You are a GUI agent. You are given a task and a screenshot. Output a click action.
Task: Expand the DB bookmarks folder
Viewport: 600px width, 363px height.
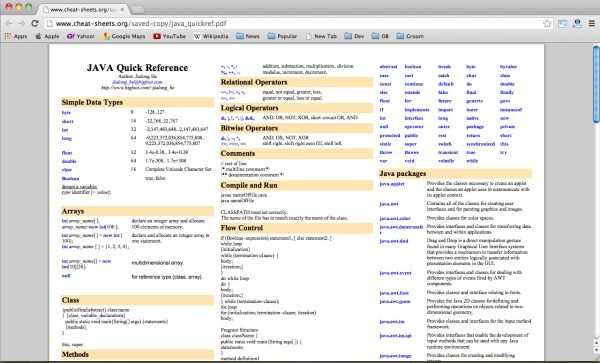(x=380, y=36)
